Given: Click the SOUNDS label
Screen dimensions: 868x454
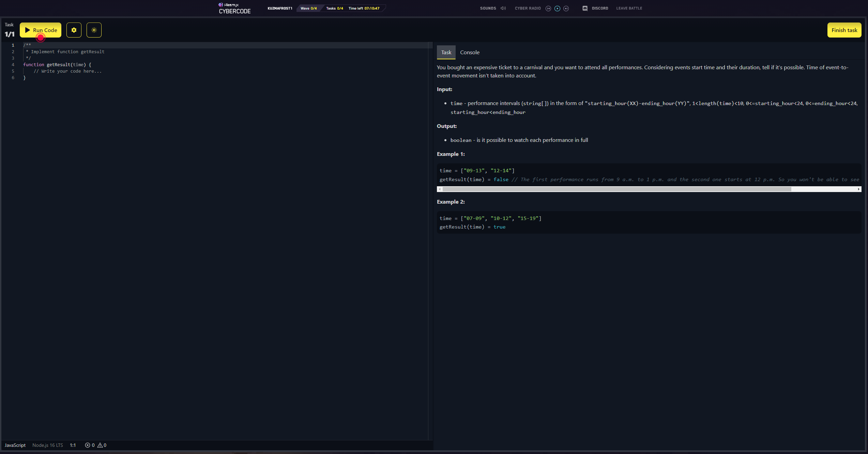Looking at the screenshot, I should click(488, 8).
